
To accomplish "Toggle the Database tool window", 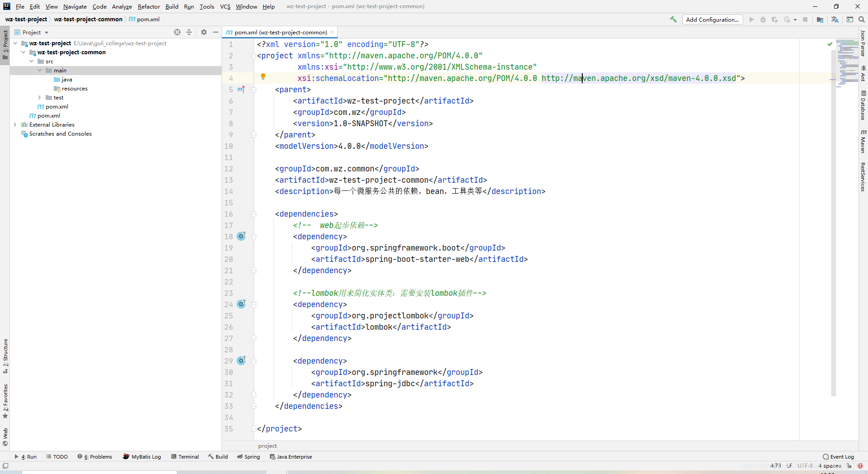I will coord(863,105).
